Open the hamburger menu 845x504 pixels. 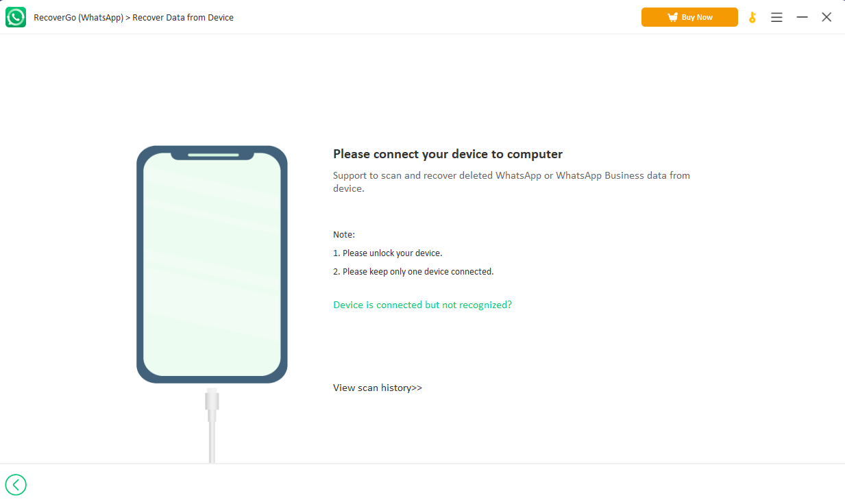coord(776,18)
